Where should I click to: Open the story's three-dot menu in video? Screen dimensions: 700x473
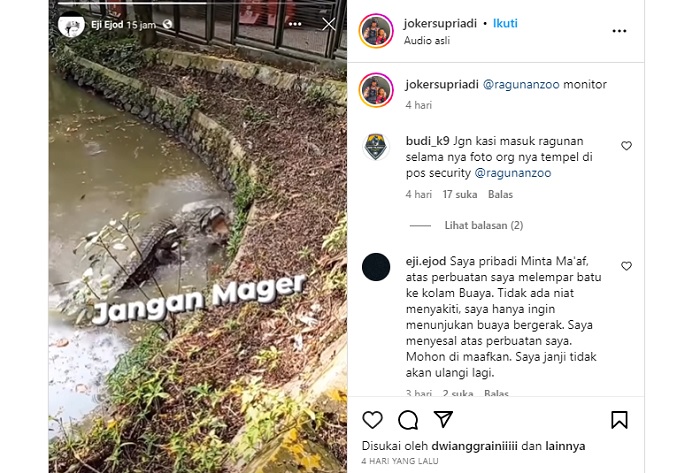pos(295,24)
